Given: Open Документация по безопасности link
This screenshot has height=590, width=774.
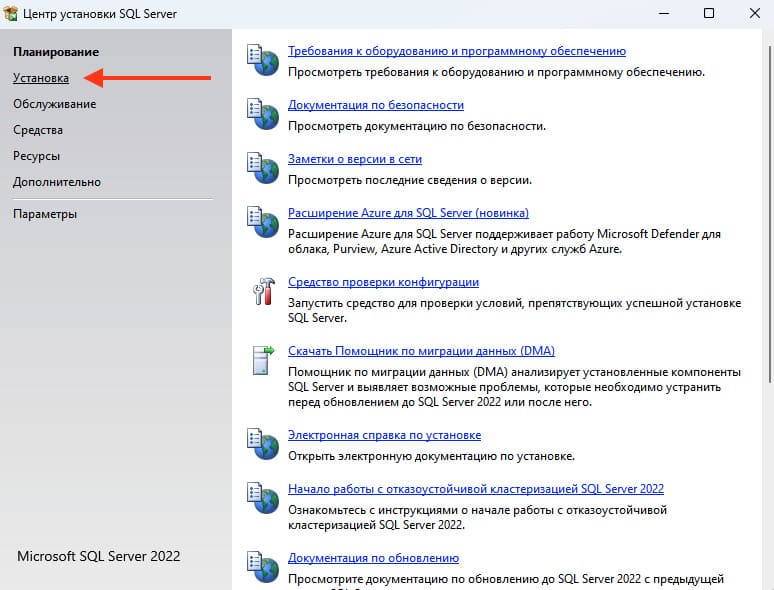Looking at the screenshot, I should click(376, 105).
